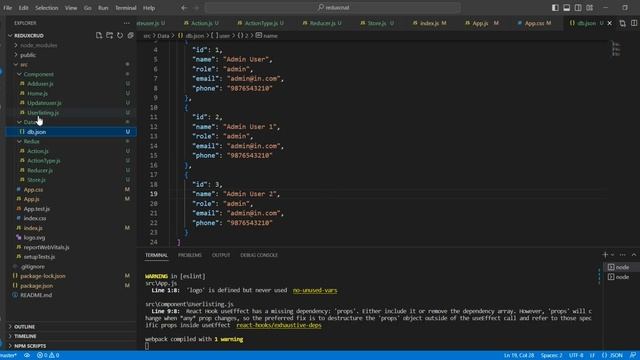Image resolution: width=640 pixels, height=360 pixels.
Task: Open the Reducer.js editor tab
Action: coord(322,23)
